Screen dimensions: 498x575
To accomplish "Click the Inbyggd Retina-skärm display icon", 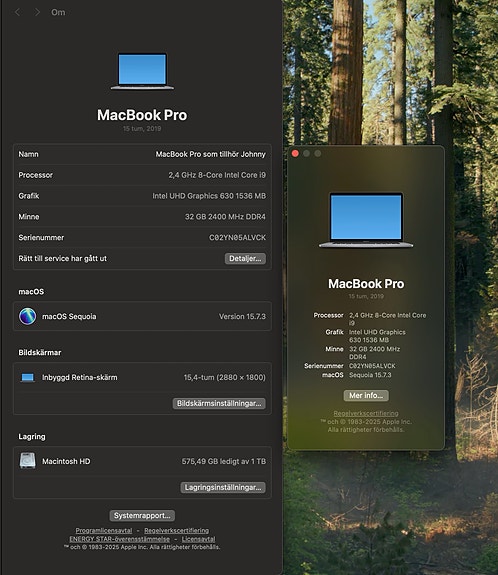I will (28, 377).
